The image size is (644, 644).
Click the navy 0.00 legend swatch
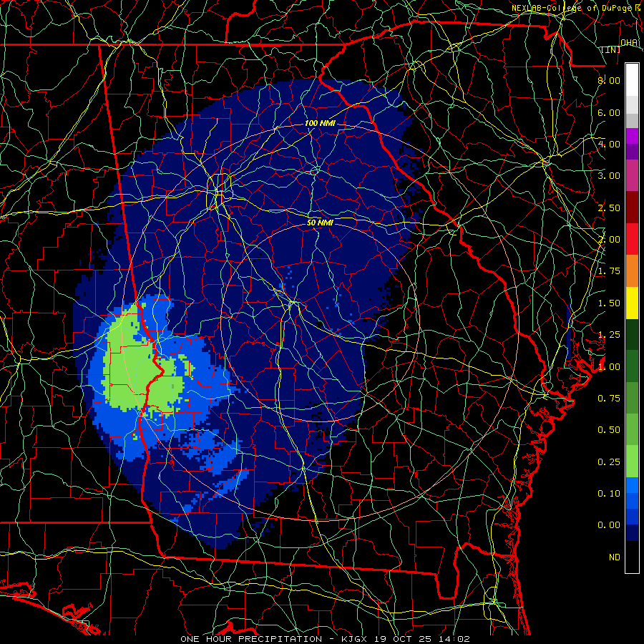[x=632, y=533]
